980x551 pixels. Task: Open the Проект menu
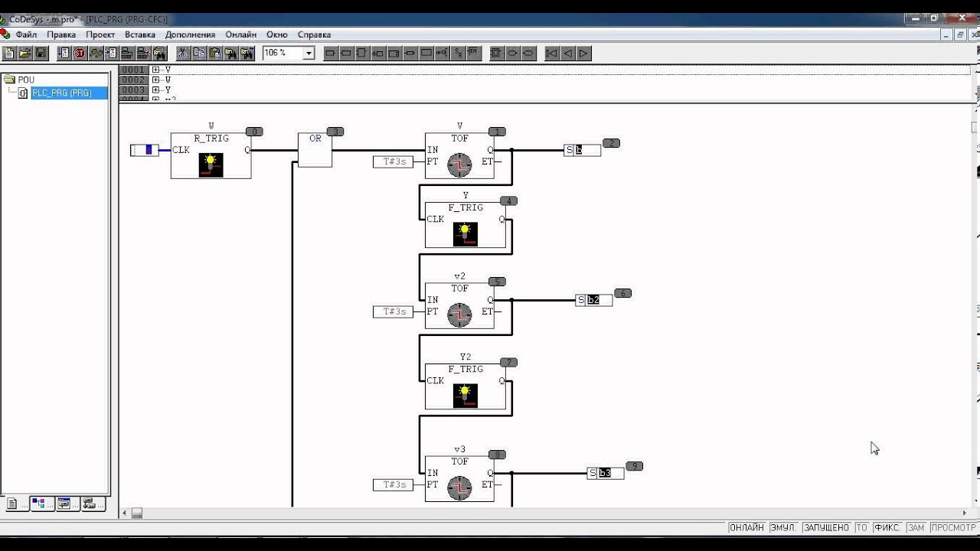coord(100,34)
